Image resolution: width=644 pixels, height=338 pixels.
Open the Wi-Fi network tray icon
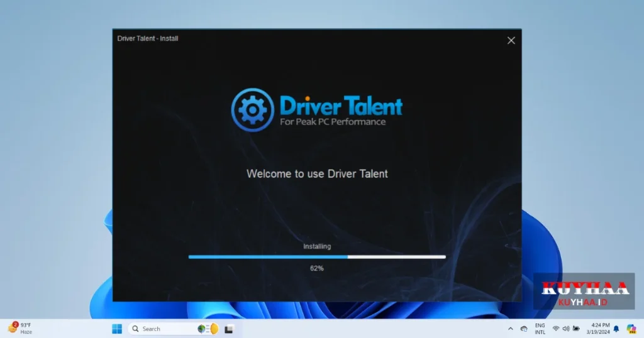556,329
